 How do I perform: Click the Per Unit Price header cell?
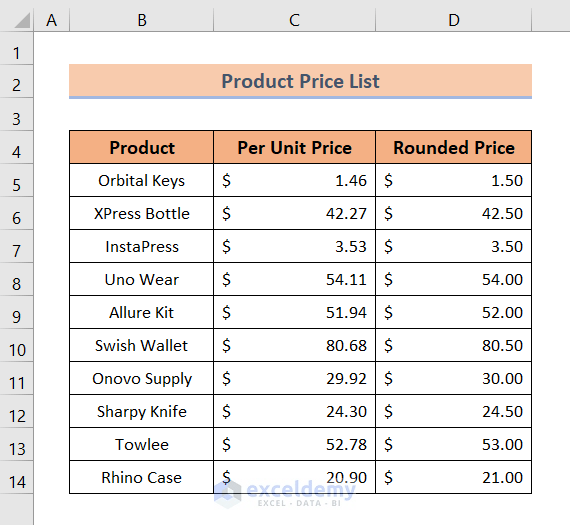coord(294,147)
